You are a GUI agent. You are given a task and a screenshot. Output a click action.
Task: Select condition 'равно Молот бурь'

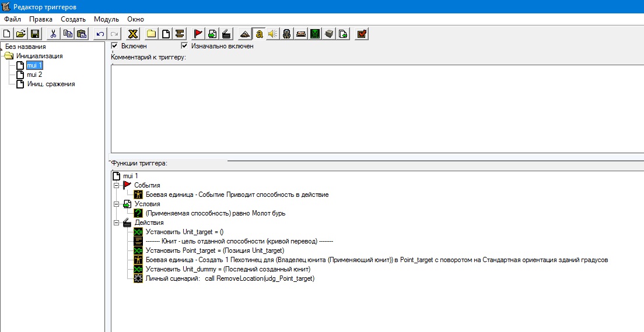(215, 213)
